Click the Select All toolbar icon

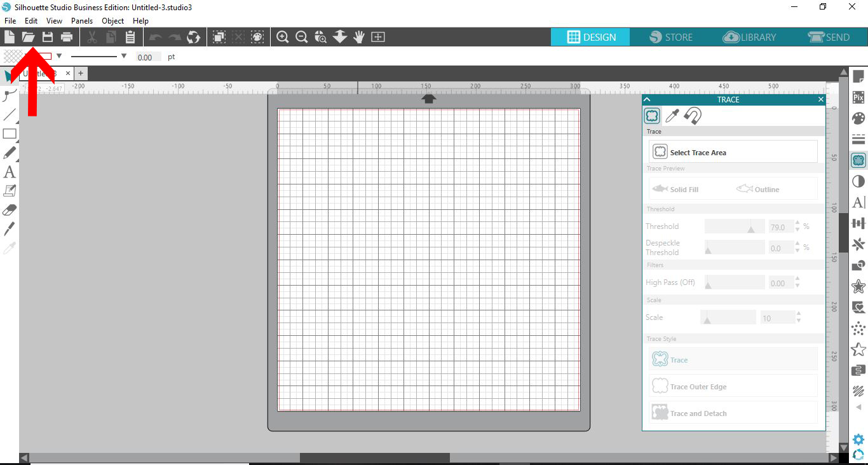[219, 37]
